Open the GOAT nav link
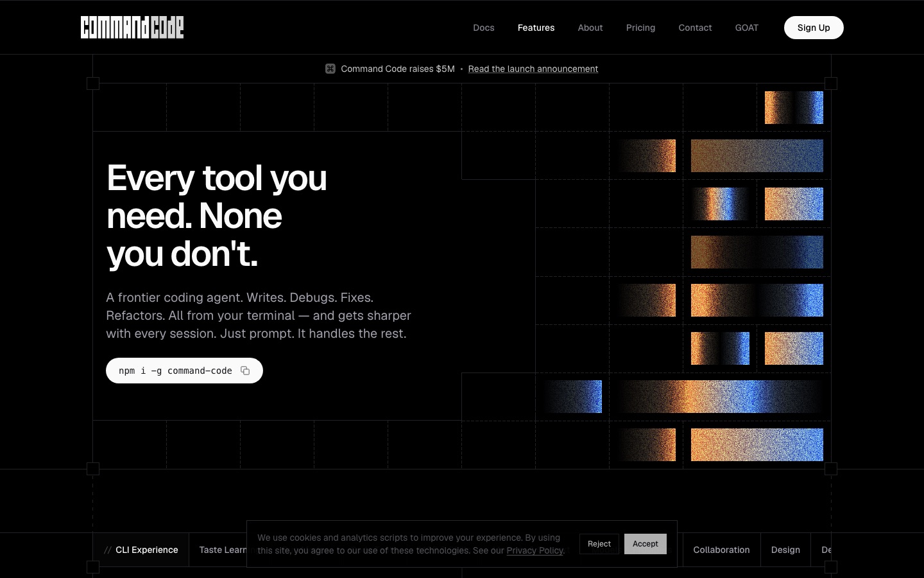This screenshot has width=924, height=578. click(x=747, y=28)
